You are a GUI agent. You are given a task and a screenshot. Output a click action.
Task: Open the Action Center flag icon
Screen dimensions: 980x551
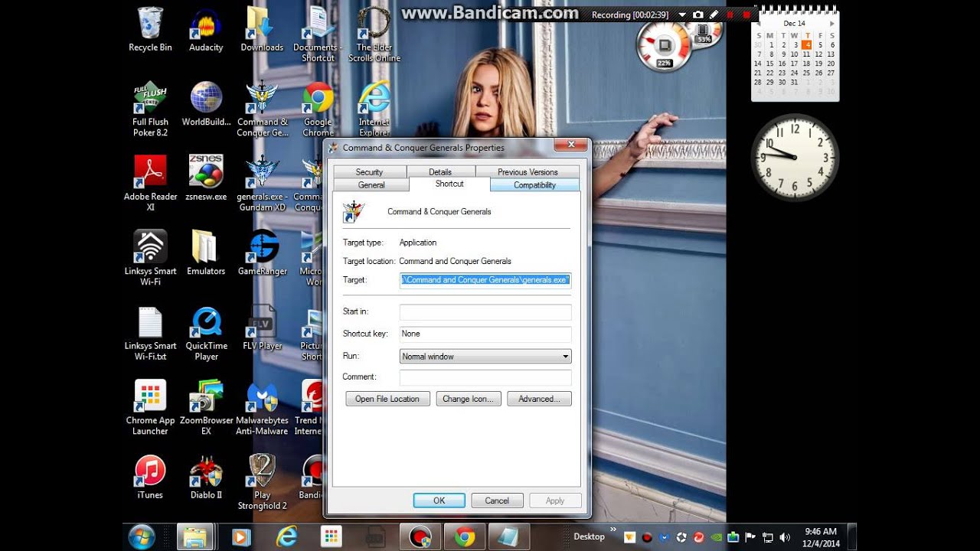coord(750,537)
